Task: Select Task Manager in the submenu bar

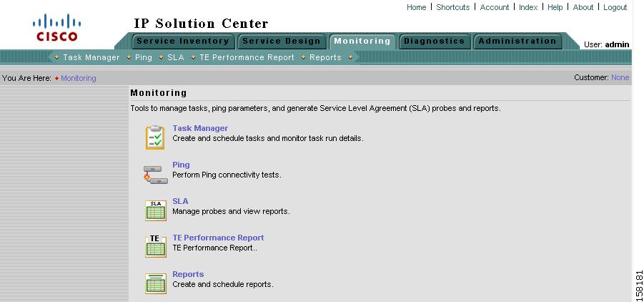Action: pyautogui.click(x=91, y=57)
